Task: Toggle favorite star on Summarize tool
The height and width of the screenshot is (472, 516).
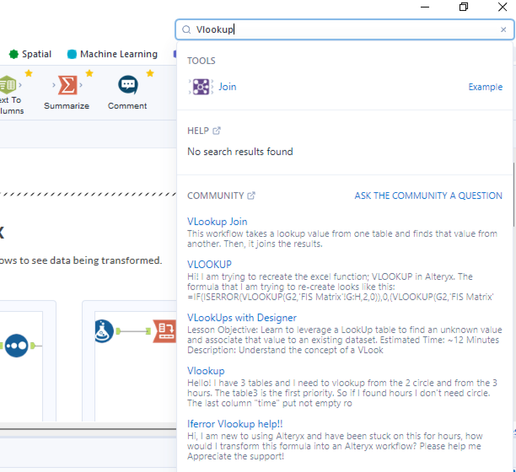Action: coord(89,73)
